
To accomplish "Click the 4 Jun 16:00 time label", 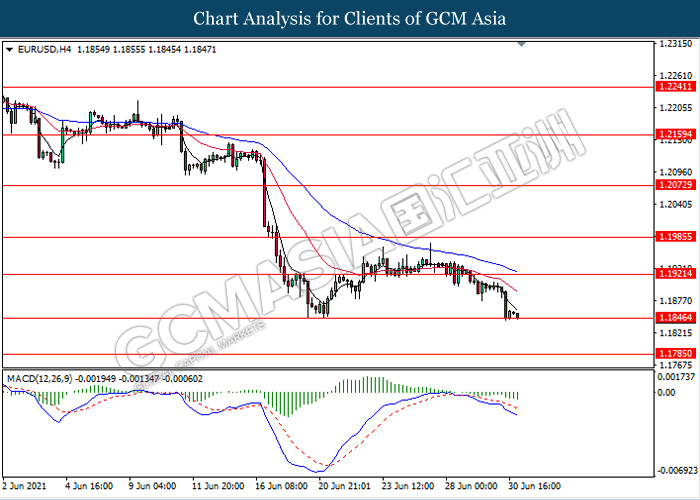I will click(x=89, y=486).
